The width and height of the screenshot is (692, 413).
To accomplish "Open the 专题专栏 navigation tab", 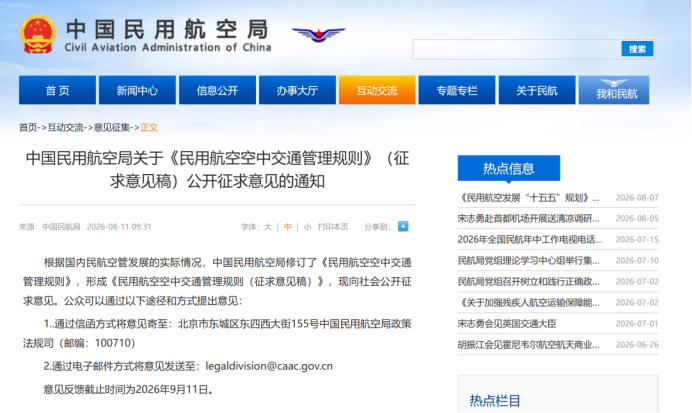I will point(457,90).
